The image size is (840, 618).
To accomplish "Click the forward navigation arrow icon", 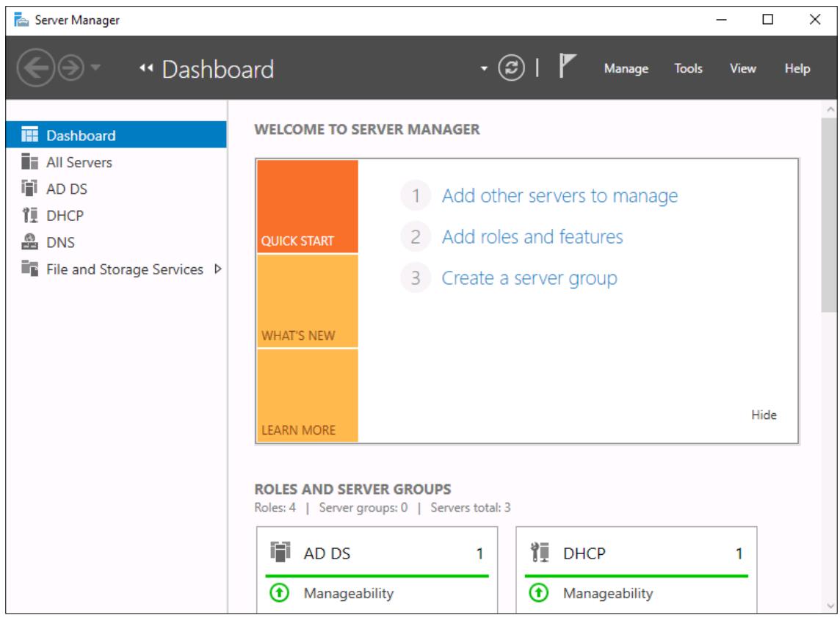I will [70, 68].
